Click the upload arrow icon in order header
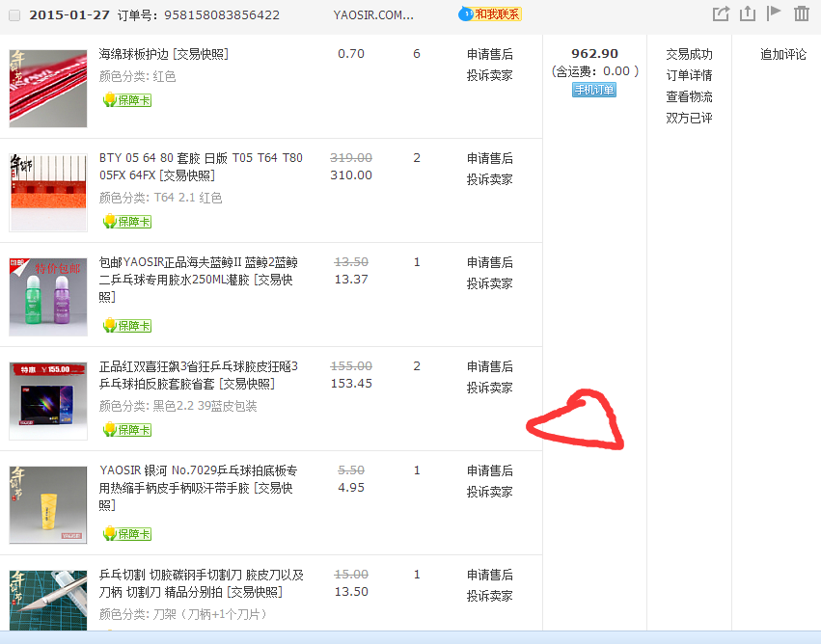This screenshot has width=821, height=644. [747, 13]
